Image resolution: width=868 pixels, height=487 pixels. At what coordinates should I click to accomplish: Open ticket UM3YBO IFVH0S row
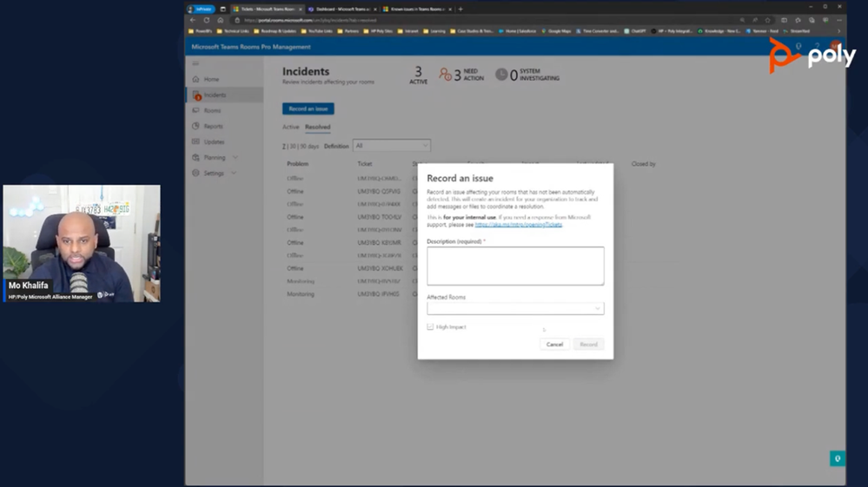(x=378, y=294)
